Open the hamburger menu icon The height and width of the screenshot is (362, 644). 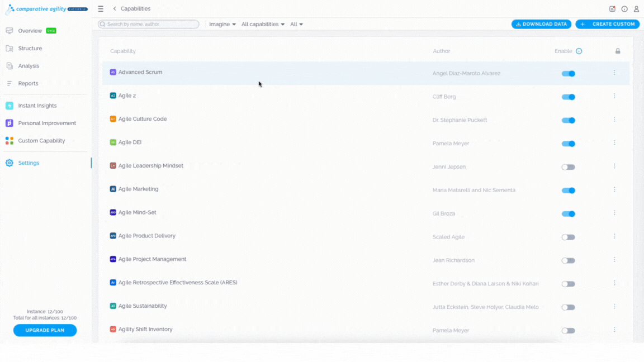coord(101,8)
